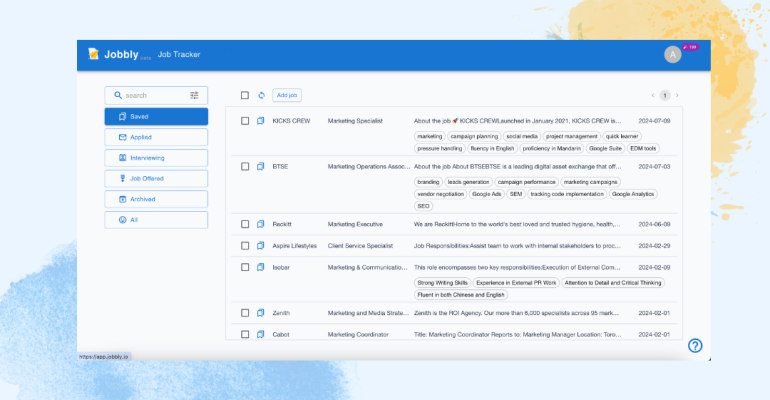This screenshot has width=770, height=400.
Task: Click the 'leads generation' tag
Action: point(468,182)
